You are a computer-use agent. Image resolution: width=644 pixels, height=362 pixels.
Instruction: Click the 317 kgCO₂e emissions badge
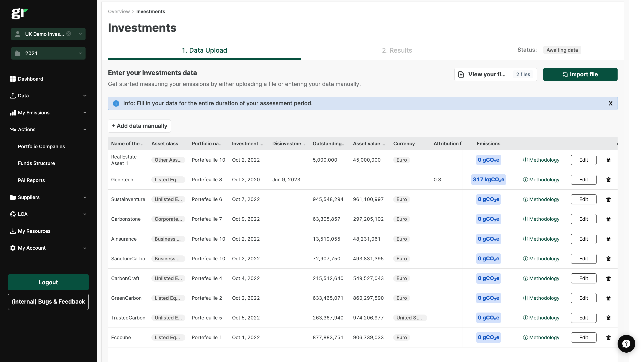488,180
